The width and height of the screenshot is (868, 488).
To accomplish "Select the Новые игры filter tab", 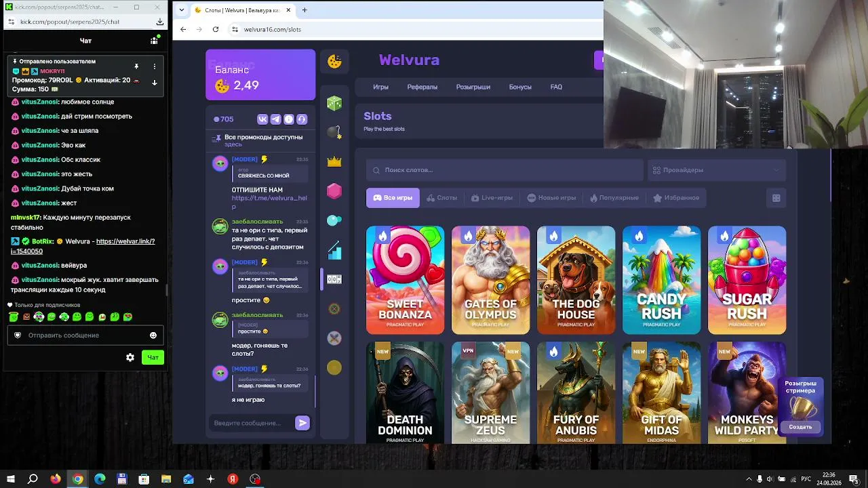I will (551, 198).
